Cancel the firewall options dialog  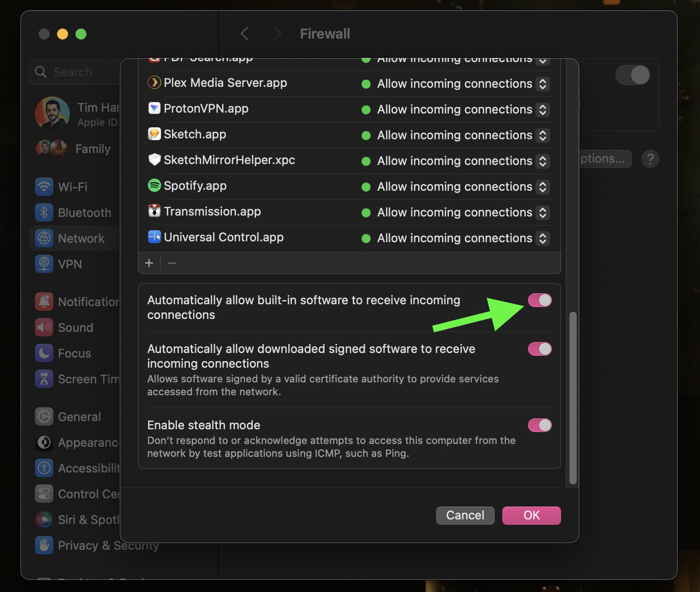[x=465, y=515]
